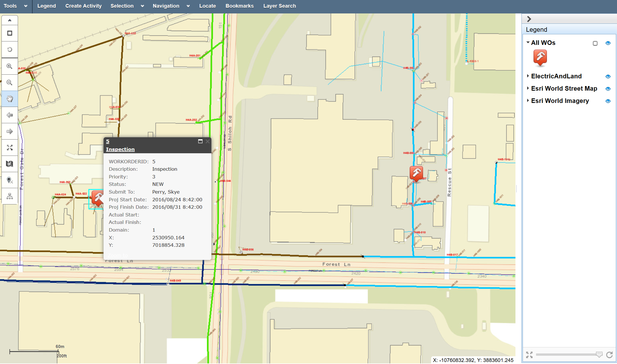Open the Bookmarks menu
This screenshot has height=364, width=617.
click(239, 6)
